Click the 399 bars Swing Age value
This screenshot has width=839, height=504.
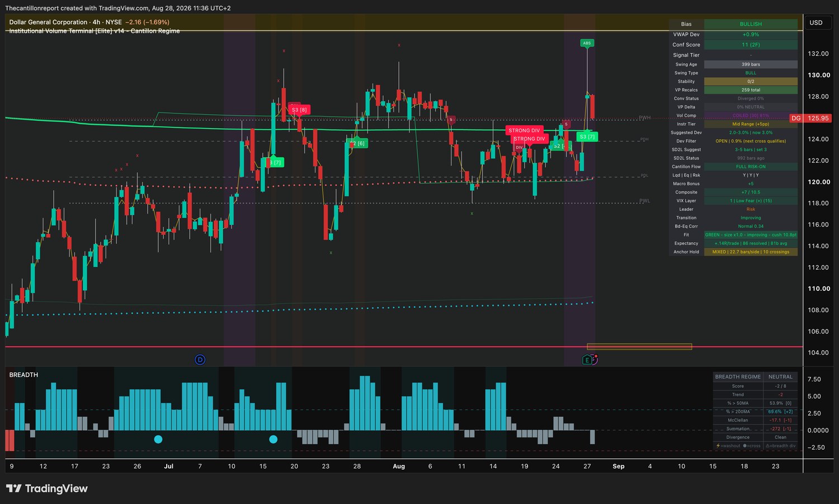(751, 64)
